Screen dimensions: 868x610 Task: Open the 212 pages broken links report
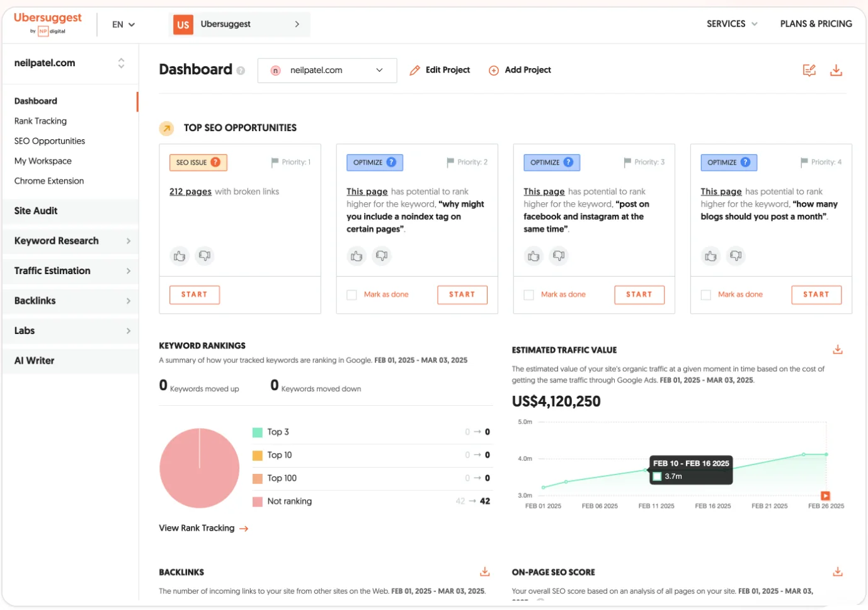click(190, 191)
